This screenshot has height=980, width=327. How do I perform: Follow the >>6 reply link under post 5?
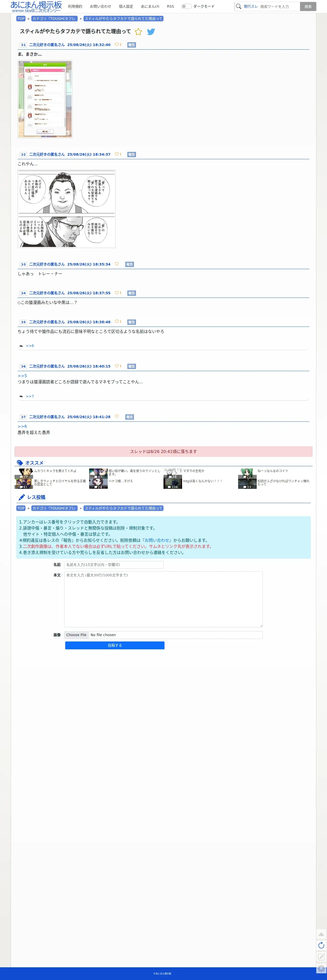(30, 346)
